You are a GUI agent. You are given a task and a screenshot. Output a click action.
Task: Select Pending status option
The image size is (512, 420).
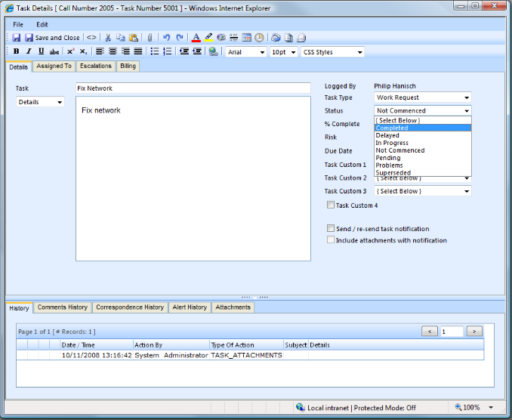423,158
